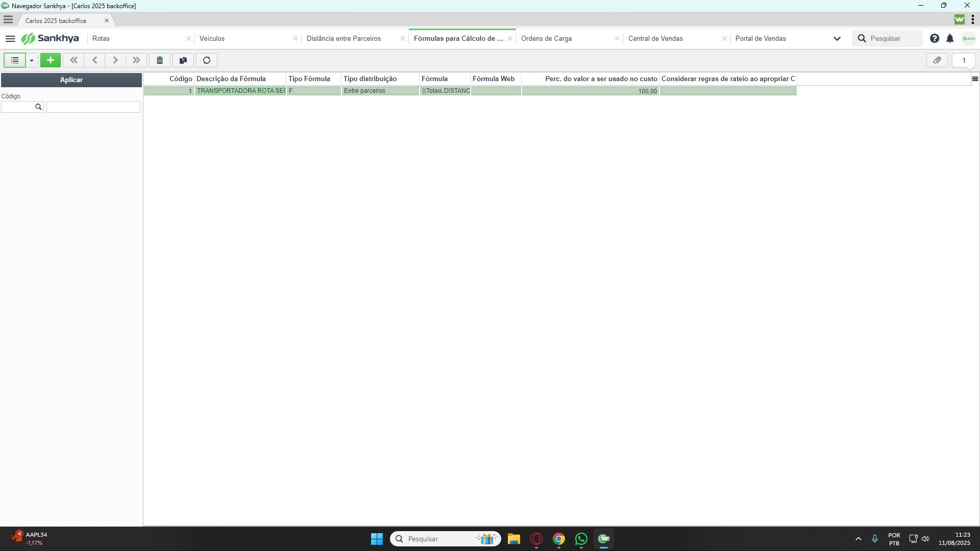Select the TRANSPORTADORA ROTA row cell
The width and height of the screenshot is (980, 551).
[240, 91]
